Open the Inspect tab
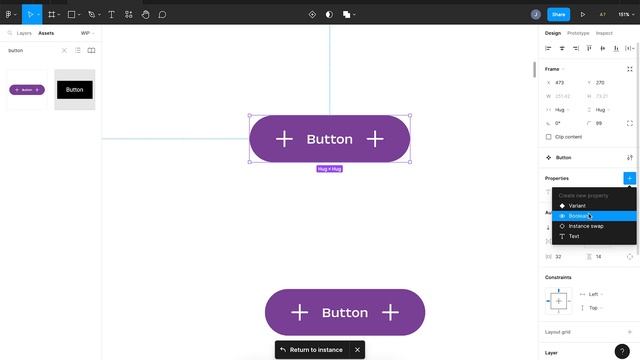 [x=604, y=33]
